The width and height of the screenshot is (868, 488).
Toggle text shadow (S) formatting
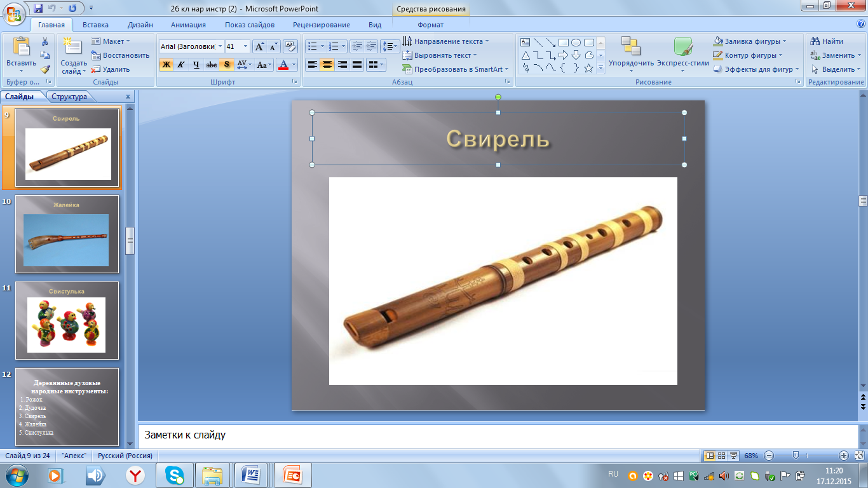(x=227, y=64)
